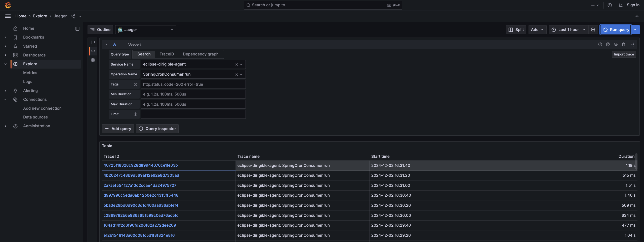Open the Operation Name dropdown

point(241,74)
